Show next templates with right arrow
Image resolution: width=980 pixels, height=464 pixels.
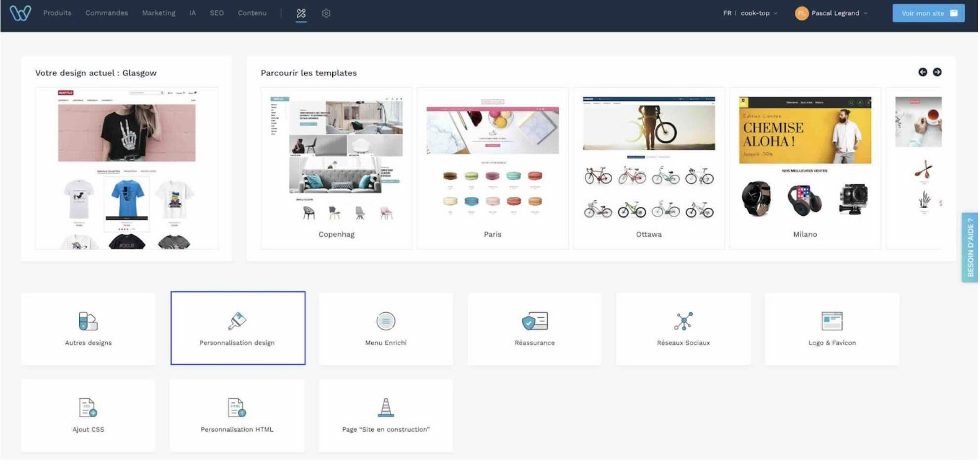937,72
